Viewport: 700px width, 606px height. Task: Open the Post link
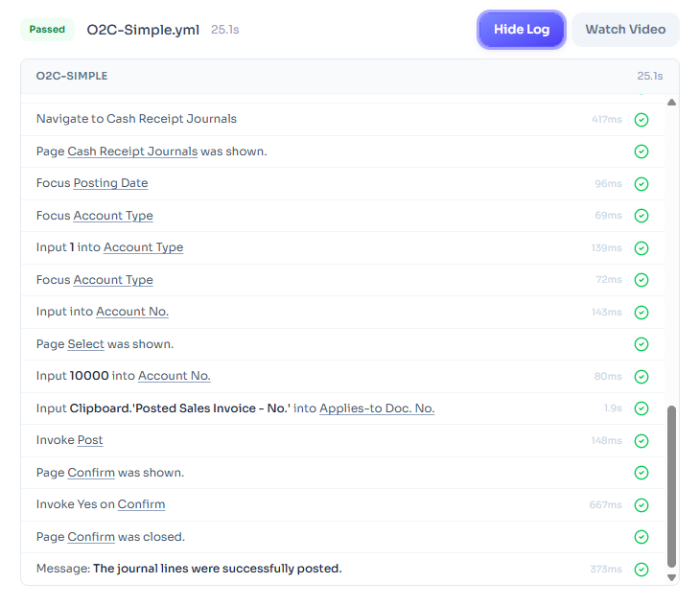point(90,440)
